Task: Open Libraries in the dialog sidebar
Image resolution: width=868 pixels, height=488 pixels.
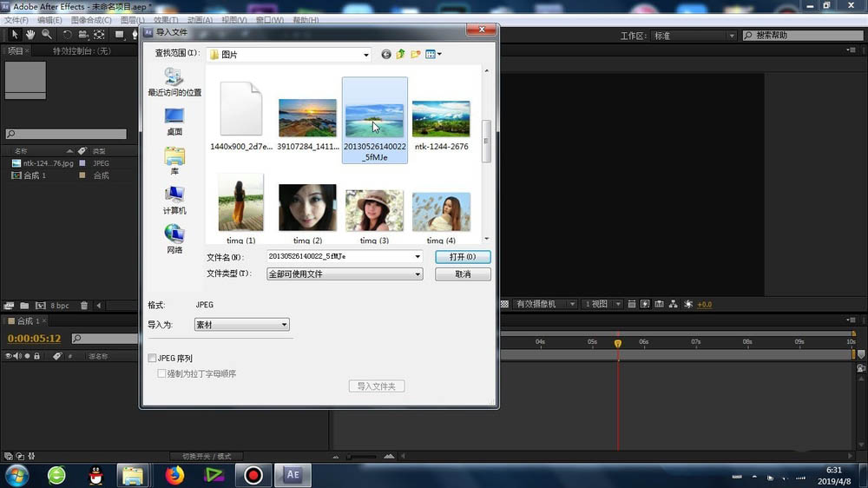Action: click(174, 162)
